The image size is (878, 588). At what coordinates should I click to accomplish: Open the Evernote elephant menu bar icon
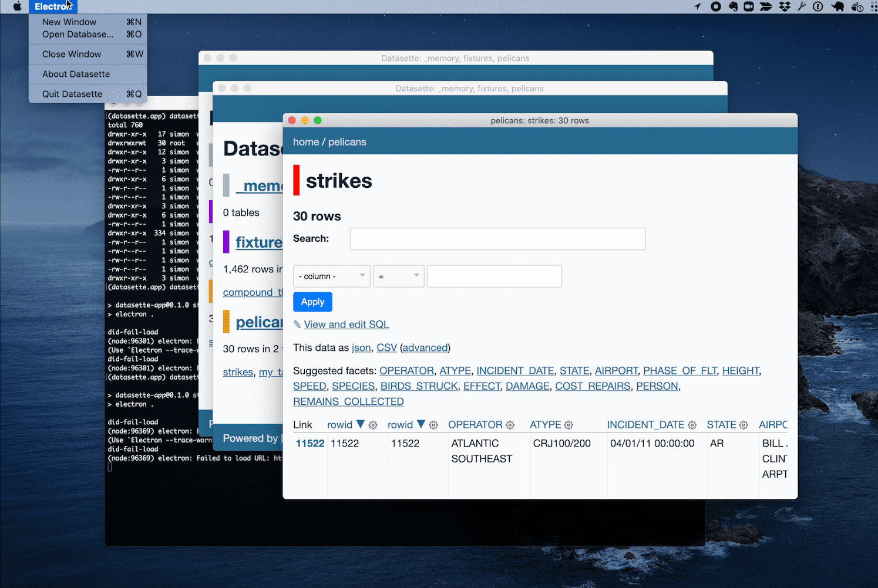(x=733, y=6)
